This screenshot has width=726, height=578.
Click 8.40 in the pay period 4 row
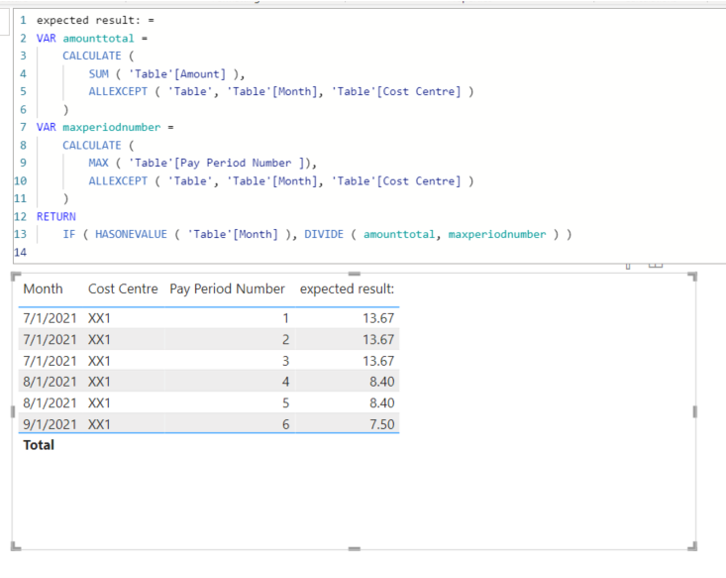[x=382, y=382]
